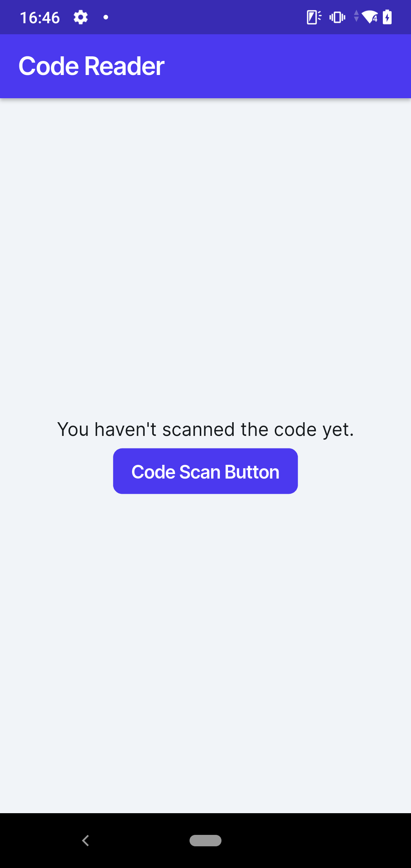Tap the word "Reader" in the header
This screenshot has height=868, width=411.
pos(124,66)
